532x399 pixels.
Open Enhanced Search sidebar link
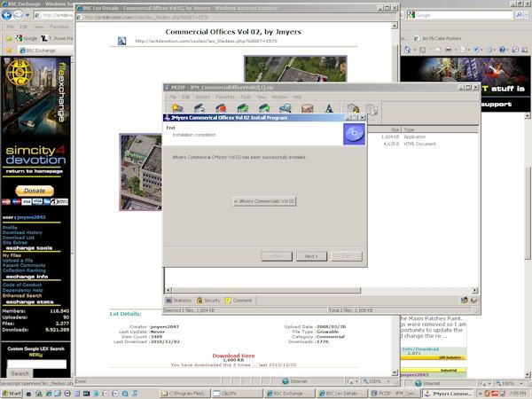pos(22,295)
